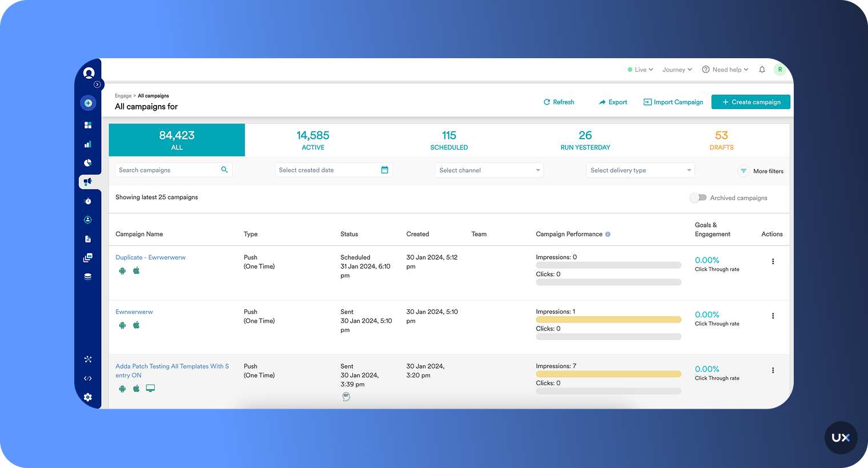Viewport: 868px width, 468px height.
Task: Open the database icon in sidebar
Action: click(88, 276)
